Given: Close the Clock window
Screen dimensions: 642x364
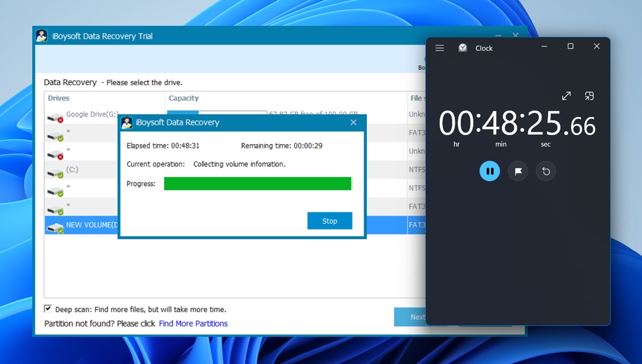Looking at the screenshot, I should (597, 47).
